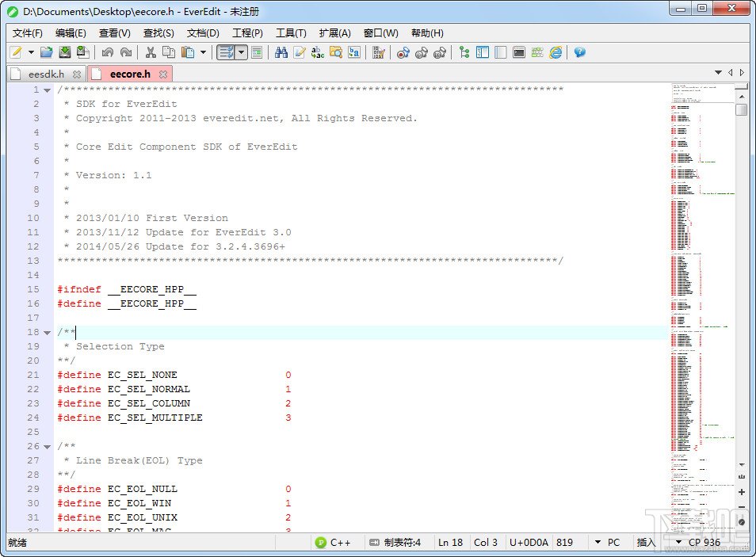Open the 窗口(W) menu

pyautogui.click(x=381, y=32)
